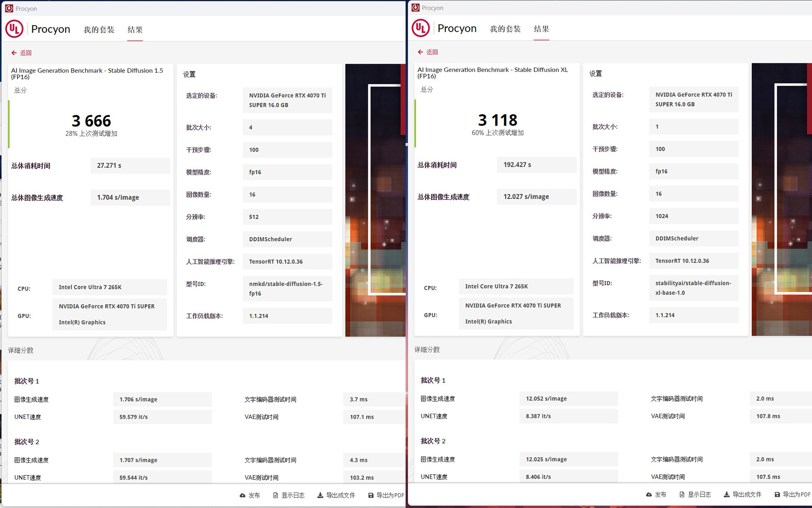812x508 pixels.
Task: Click Procyon title bar icon in left window
Action: click(9, 8)
